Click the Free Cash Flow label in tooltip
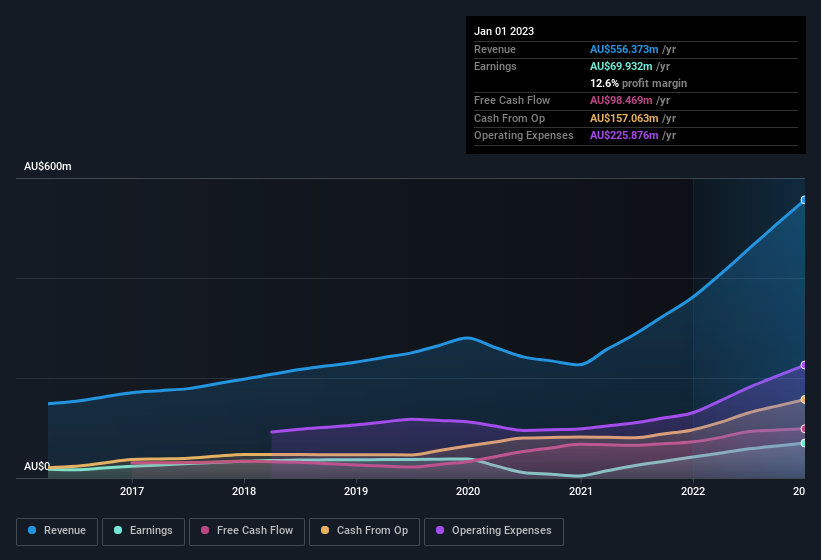The image size is (821, 560). pyautogui.click(x=512, y=100)
